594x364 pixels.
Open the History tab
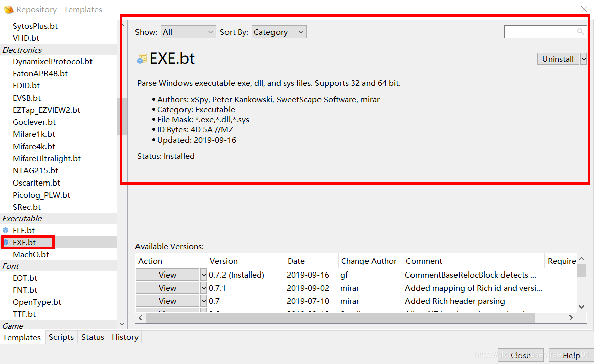click(125, 337)
